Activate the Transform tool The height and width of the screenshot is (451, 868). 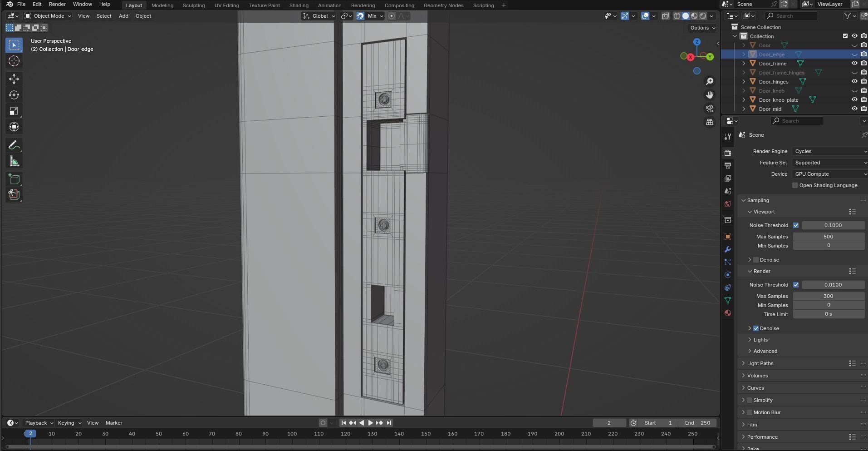[x=14, y=127]
